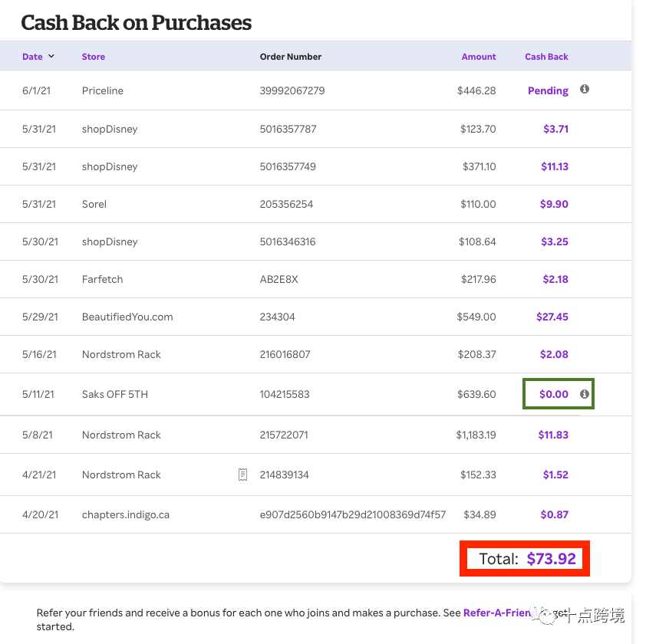This screenshot has width=646, height=644.
Task: Sort by the Amount column header
Action: pos(479,57)
